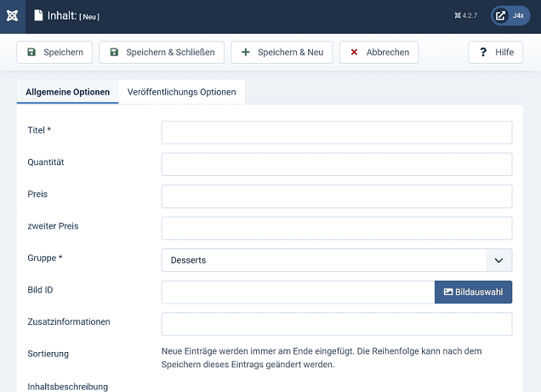Open the Gruppe dropdown showing Desserts
541x392 pixels.
click(337, 260)
